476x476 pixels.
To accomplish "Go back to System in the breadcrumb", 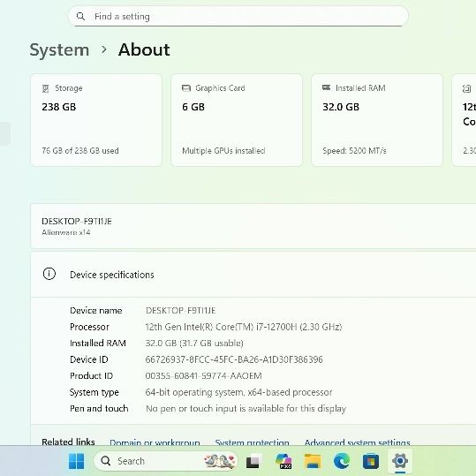I will (59, 49).
